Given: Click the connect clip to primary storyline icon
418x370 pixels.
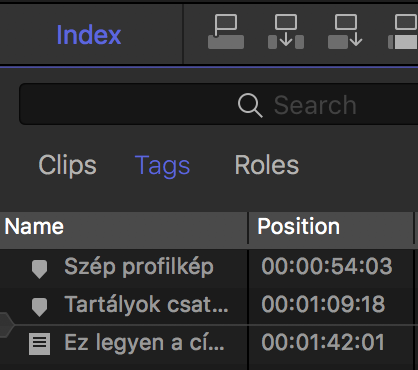Looking at the screenshot, I should click(x=226, y=32).
